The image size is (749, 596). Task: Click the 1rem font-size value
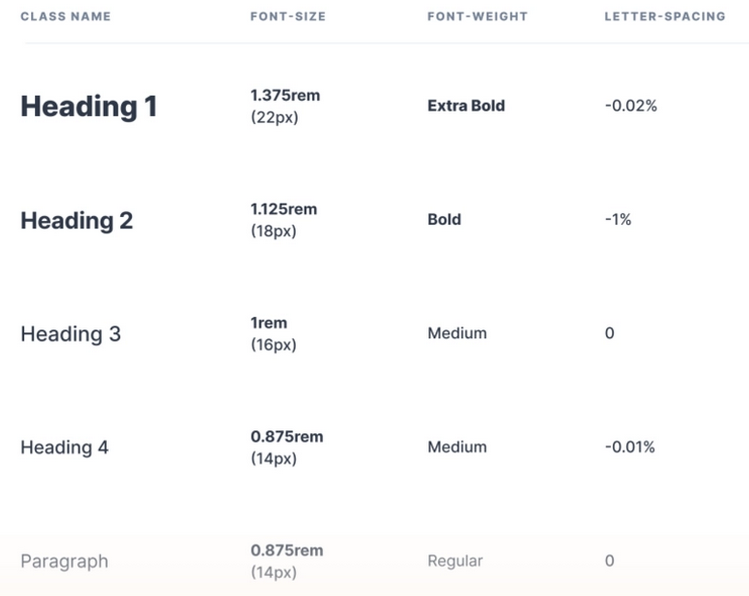coord(269,323)
